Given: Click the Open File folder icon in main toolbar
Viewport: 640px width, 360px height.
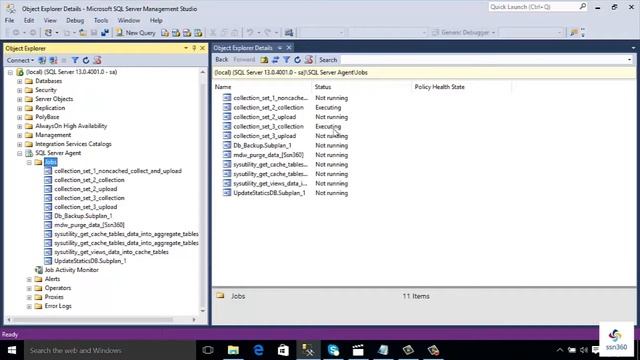Looking at the screenshot, I should click(83, 33).
